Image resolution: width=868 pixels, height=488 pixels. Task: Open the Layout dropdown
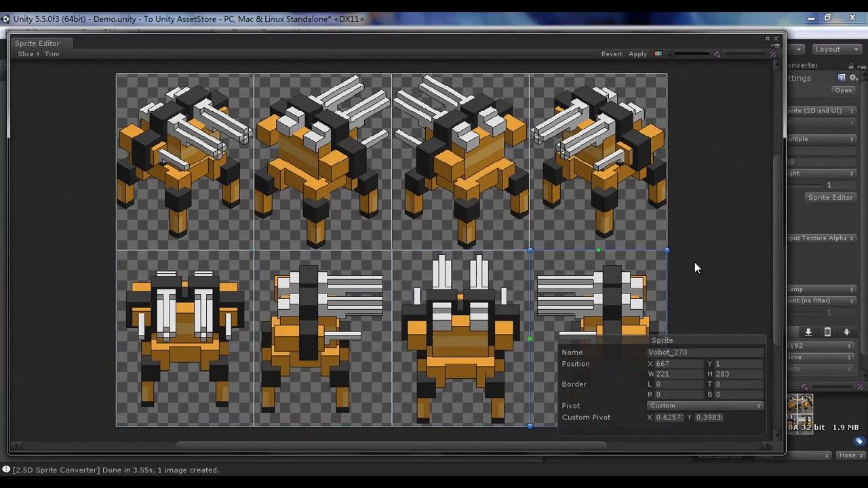[832, 49]
